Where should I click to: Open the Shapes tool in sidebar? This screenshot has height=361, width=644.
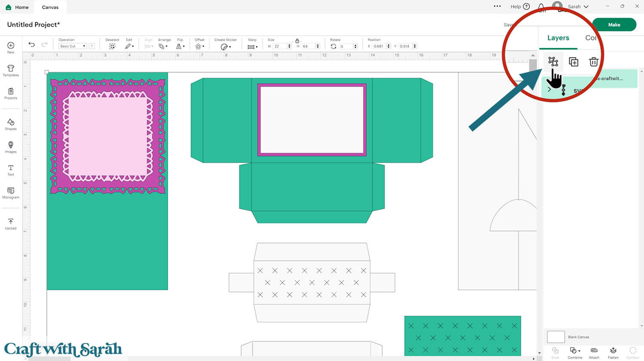[11, 124]
